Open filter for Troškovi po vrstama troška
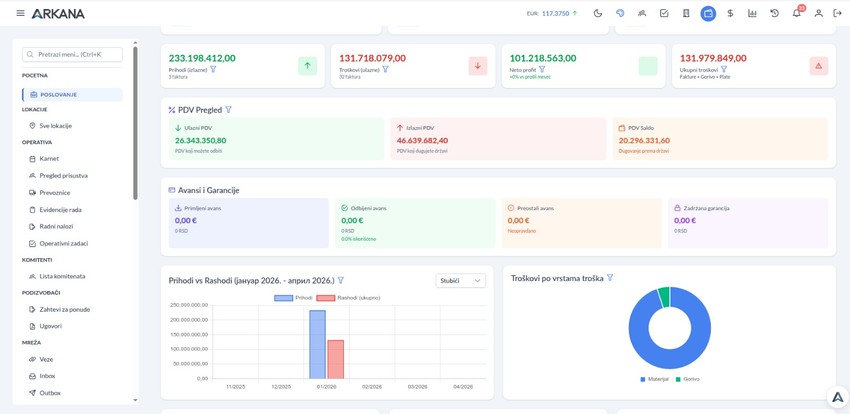The image size is (850, 414). click(610, 278)
